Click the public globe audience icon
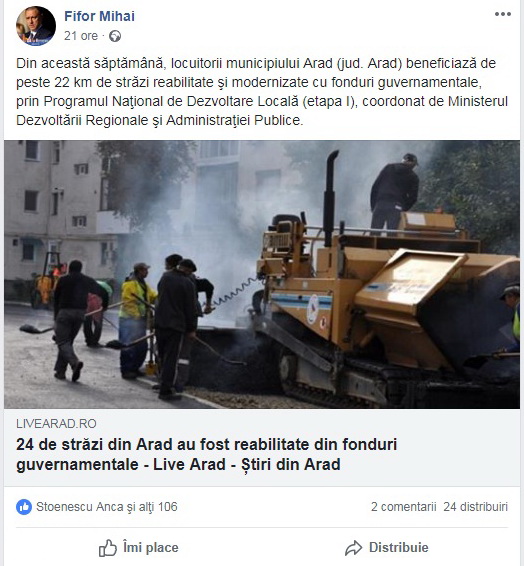This screenshot has width=524, height=566. pos(115,36)
